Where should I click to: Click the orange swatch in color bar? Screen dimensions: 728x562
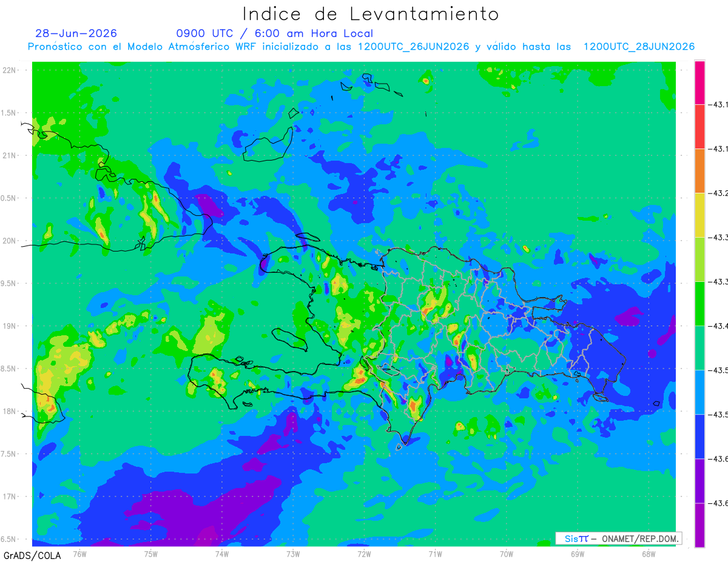pyautogui.click(x=699, y=171)
